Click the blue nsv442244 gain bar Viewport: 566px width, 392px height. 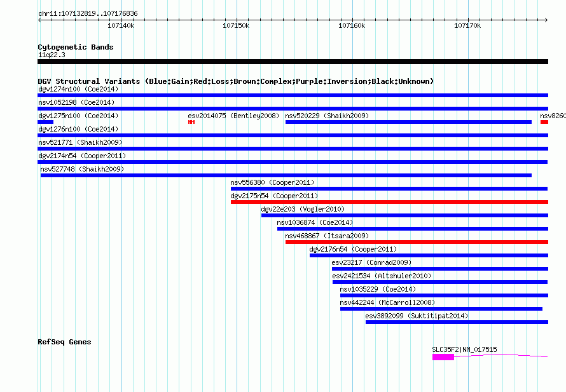(x=441, y=309)
